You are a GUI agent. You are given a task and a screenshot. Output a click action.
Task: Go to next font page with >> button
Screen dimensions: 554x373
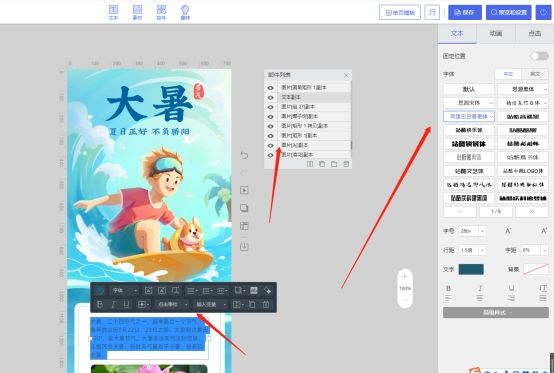tap(532, 211)
